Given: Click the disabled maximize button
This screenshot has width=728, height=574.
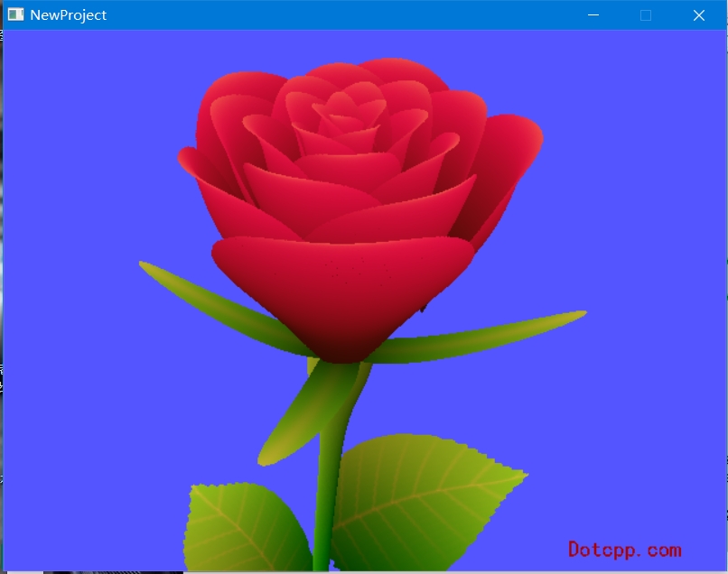Looking at the screenshot, I should pyautogui.click(x=646, y=14).
